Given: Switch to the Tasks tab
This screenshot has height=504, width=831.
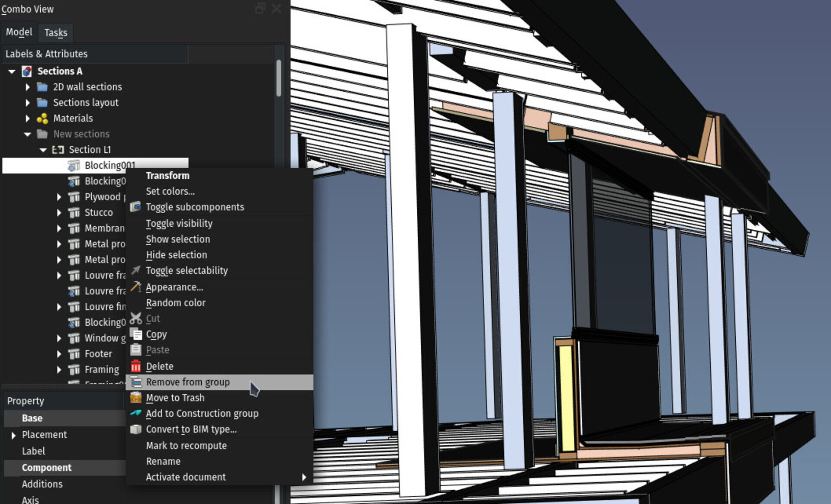Looking at the screenshot, I should (x=55, y=32).
